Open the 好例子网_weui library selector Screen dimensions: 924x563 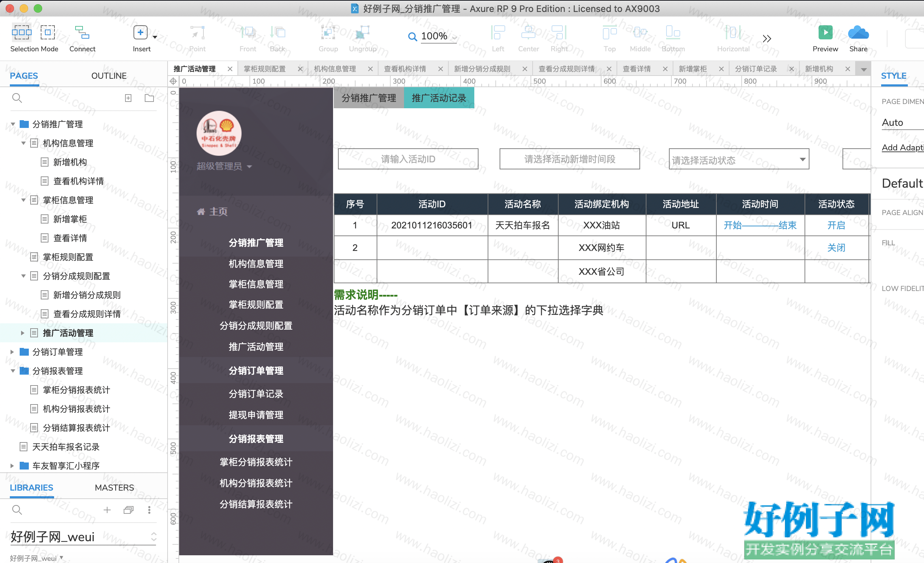83,536
